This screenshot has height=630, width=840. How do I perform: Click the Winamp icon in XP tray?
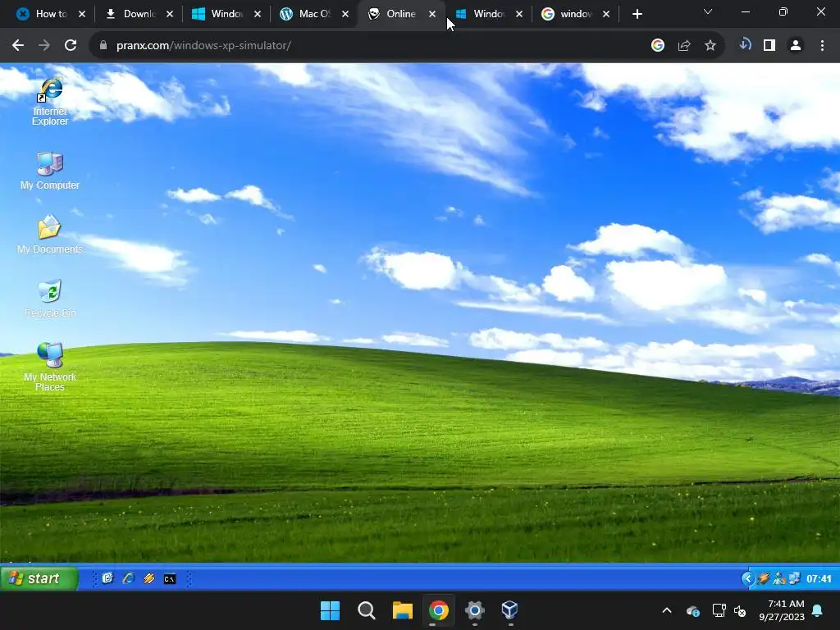pyautogui.click(x=764, y=578)
